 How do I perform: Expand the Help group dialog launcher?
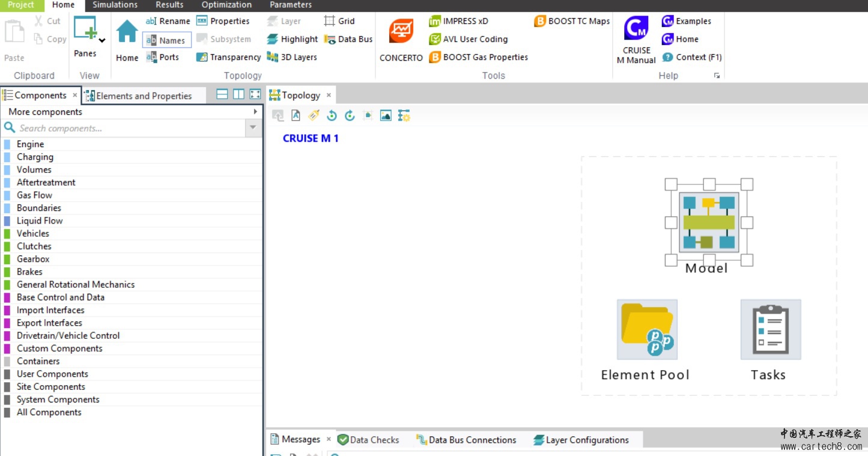point(716,76)
